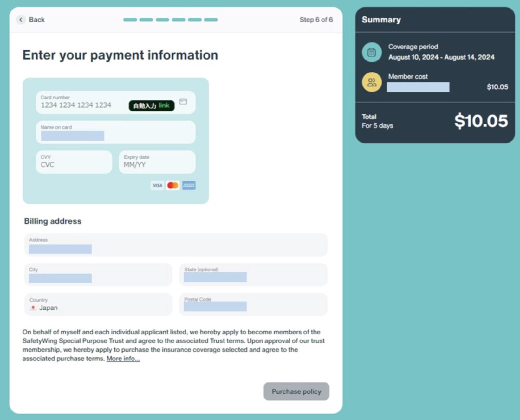
Task: Click the last progress step segment
Action: pyautogui.click(x=211, y=20)
